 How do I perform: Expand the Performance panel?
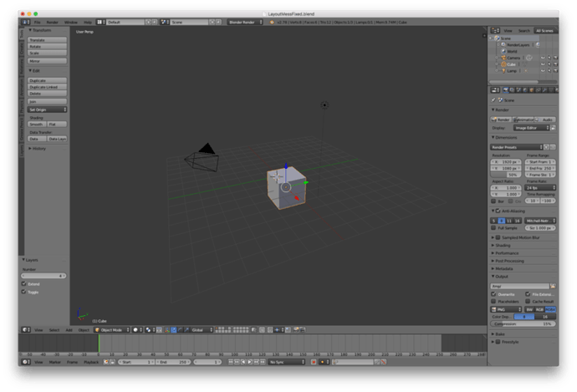(x=505, y=253)
